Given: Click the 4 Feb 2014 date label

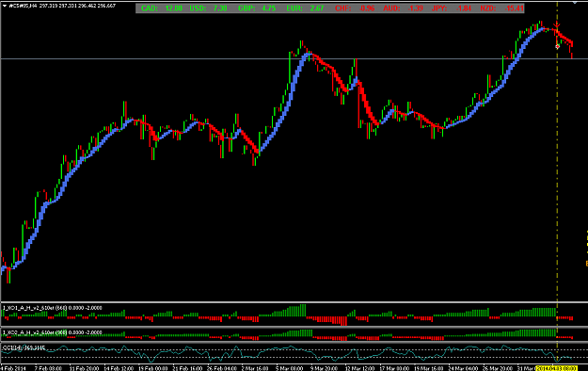Looking at the screenshot, I should (13, 368).
